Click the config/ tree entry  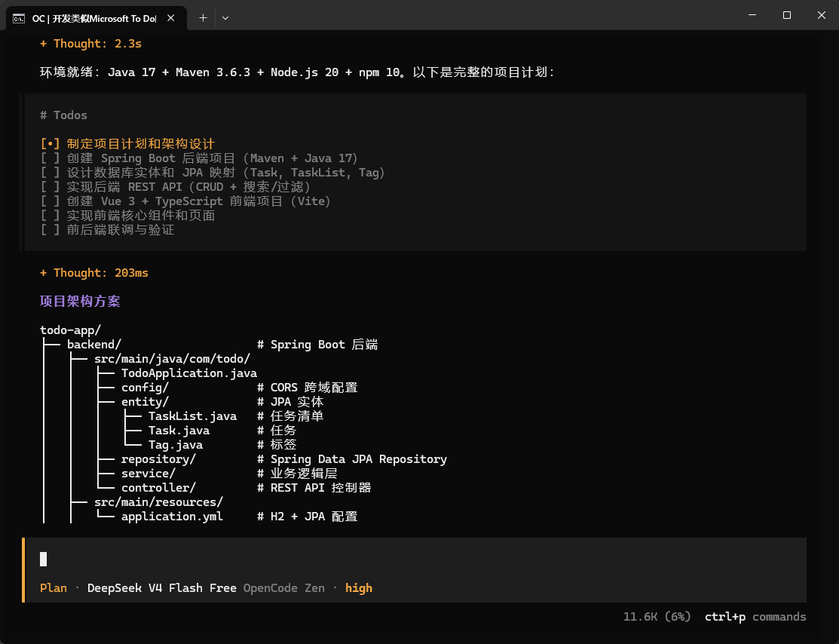point(145,388)
